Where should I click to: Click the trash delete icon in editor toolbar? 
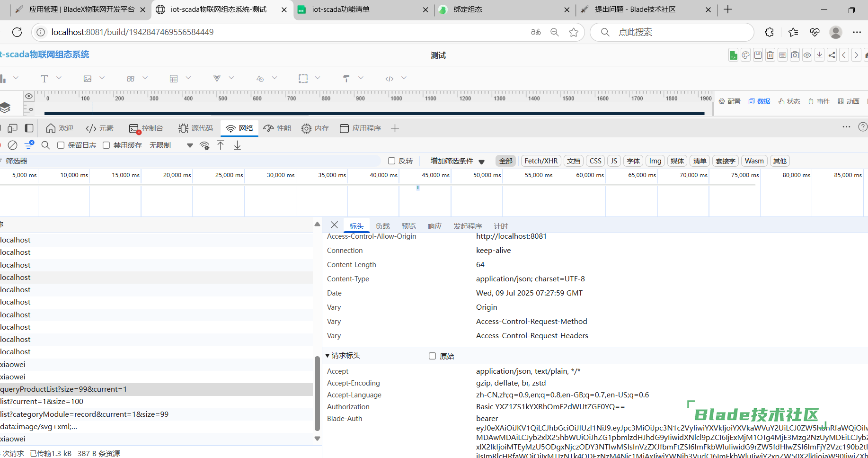(770, 55)
